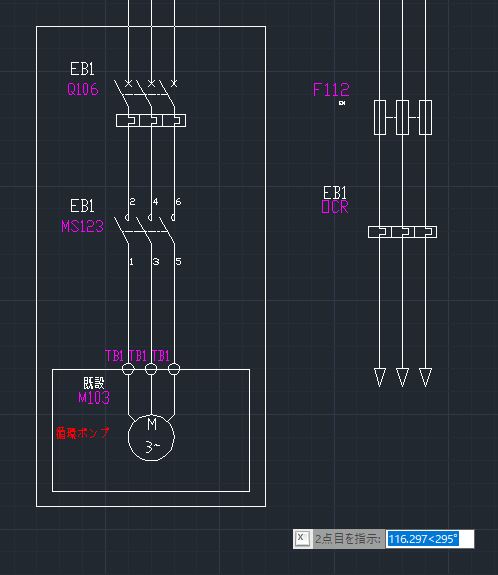Select the red 循環ポンプ description text

coord(83,433)
